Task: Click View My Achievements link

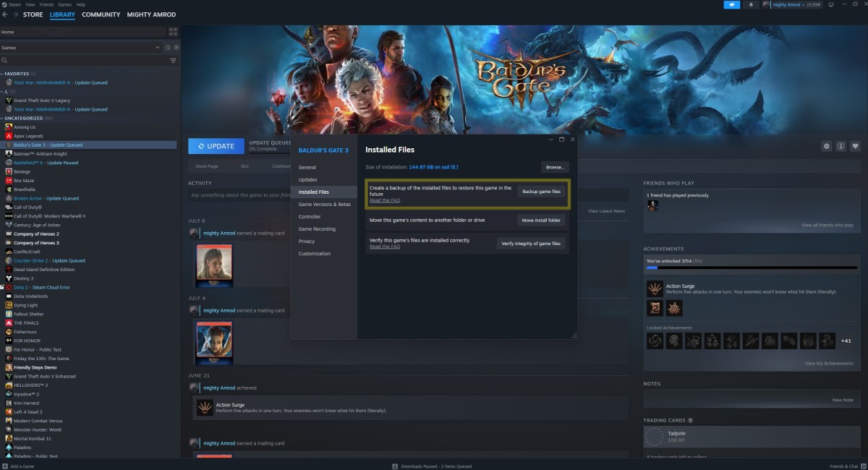Action: click(x=829, y=363)
